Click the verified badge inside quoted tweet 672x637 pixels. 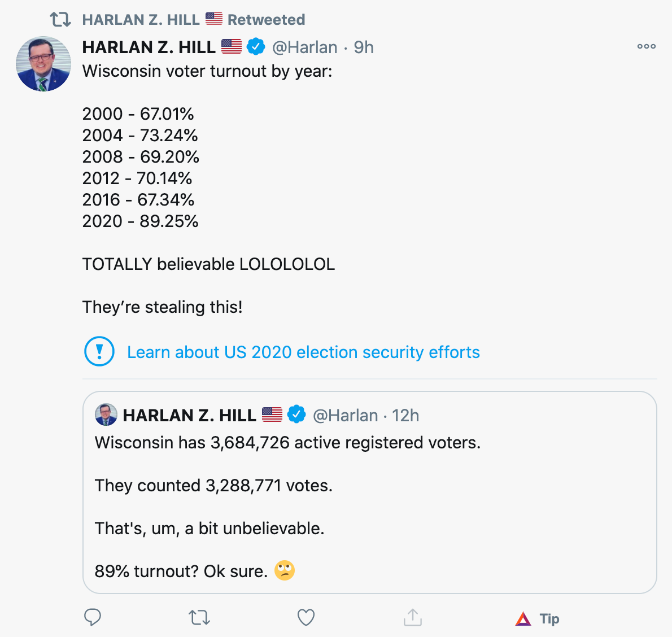[297, 415]
